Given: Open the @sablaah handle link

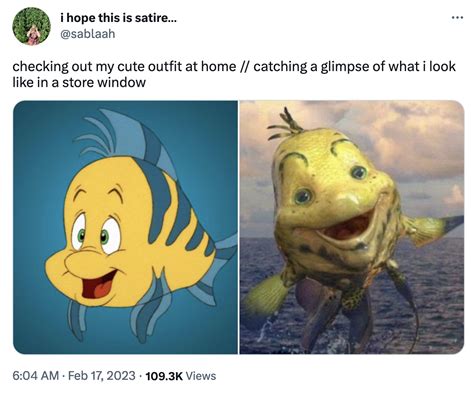Looking at the screenshot, I should pos(87,34).
